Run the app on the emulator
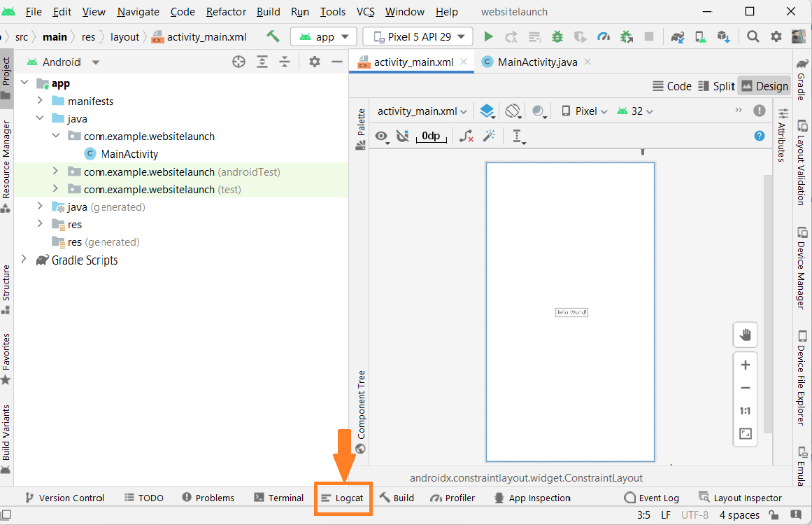The width and height of the screenshot is (812, 525). [488, 36]
